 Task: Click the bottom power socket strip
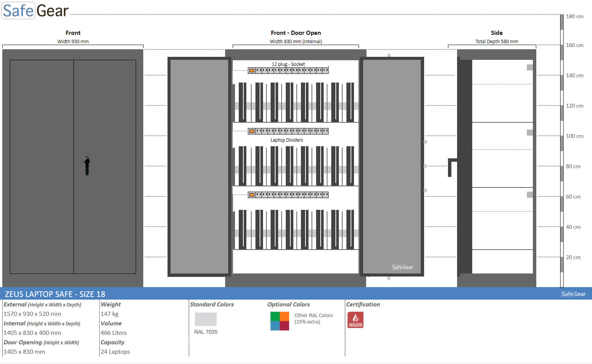coord(288,195)
